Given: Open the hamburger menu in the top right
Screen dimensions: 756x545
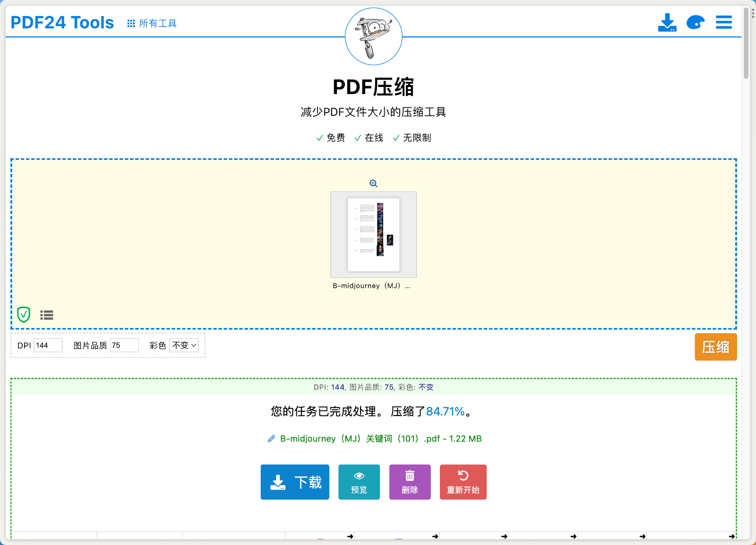Looking at the screenshot, I should [x=723, y=22].
